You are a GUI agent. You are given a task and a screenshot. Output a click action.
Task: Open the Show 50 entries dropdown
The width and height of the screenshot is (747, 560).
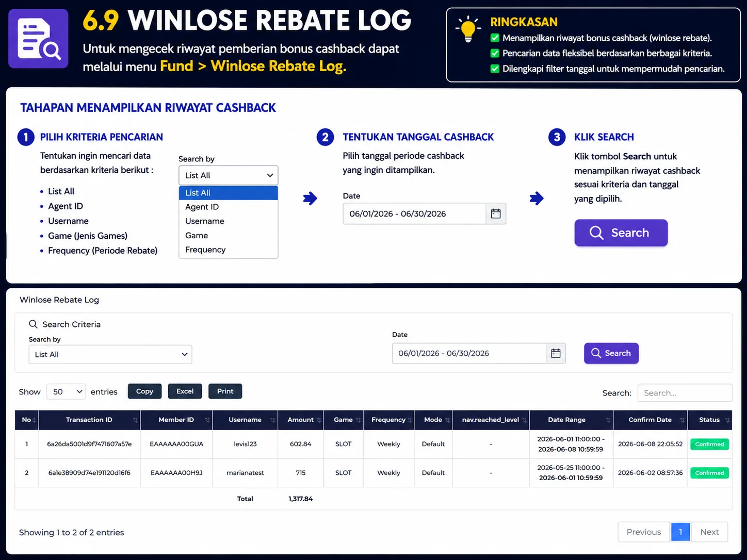(66, 392)
